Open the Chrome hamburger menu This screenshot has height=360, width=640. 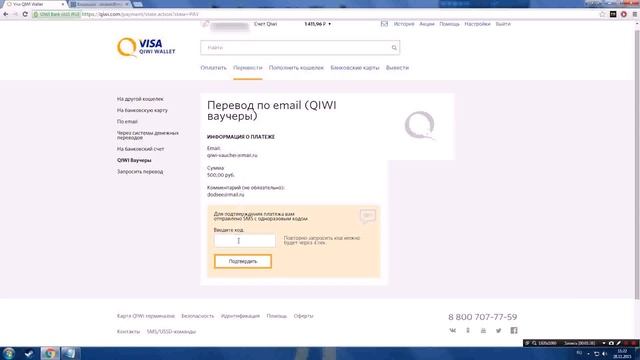pyautogui.click(x=635, y=14)
